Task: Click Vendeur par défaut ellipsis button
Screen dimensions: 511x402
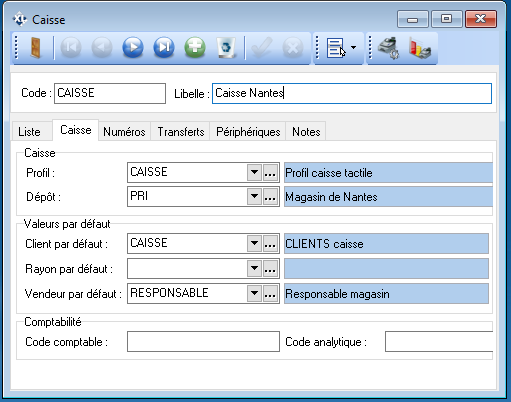Action: [270, 293]
